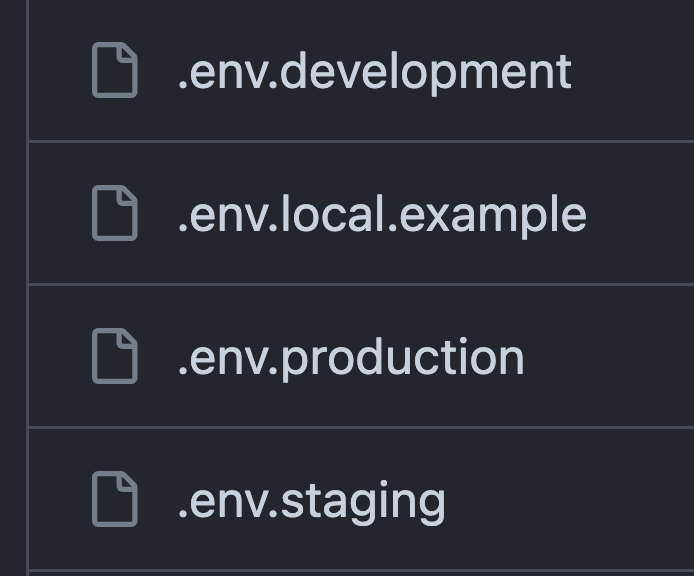Image resolution: width=694 pixels, height=576 pixels.
Task: Select the .env.production row's empty area
Action: click(611, 356)
